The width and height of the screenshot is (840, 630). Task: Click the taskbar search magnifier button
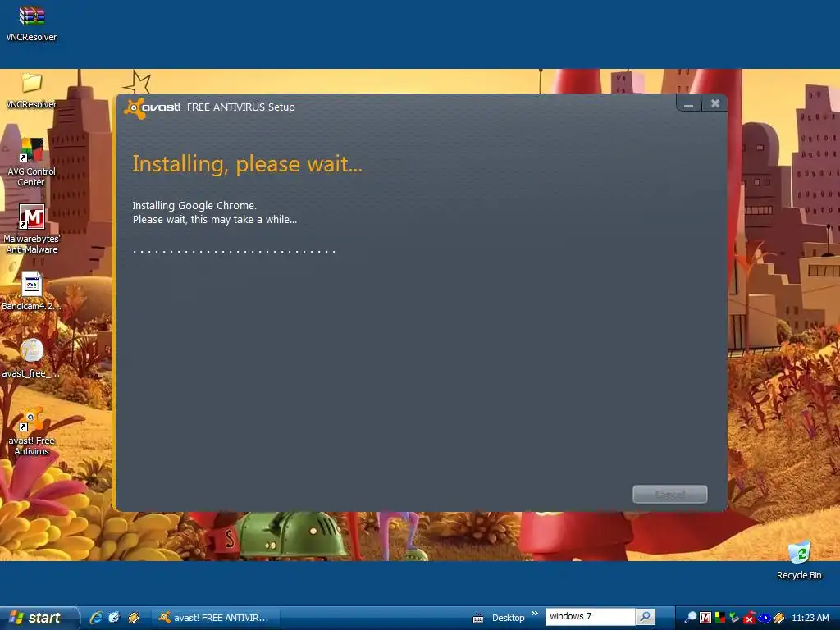point(646,617)
